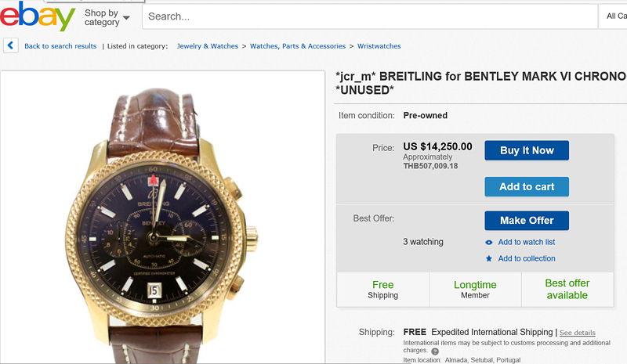
Task: Open the Wristwatches breadcrumb link
Action: 379,46
